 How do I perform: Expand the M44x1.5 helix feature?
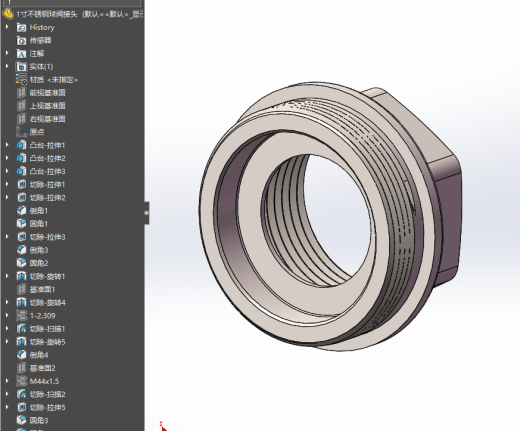pos(7,381)
